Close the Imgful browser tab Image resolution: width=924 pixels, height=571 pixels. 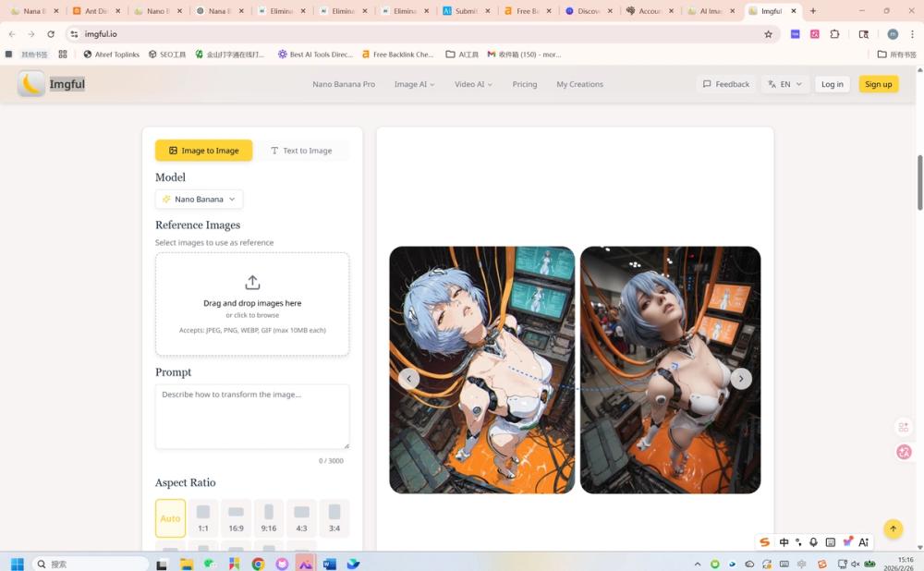(x=793, y=10)
